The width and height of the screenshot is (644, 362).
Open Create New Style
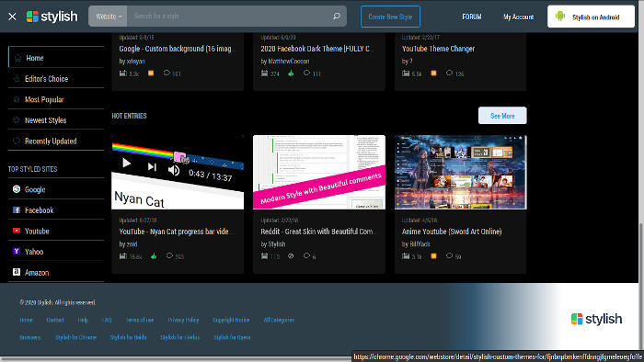click(x=390, y=17)
